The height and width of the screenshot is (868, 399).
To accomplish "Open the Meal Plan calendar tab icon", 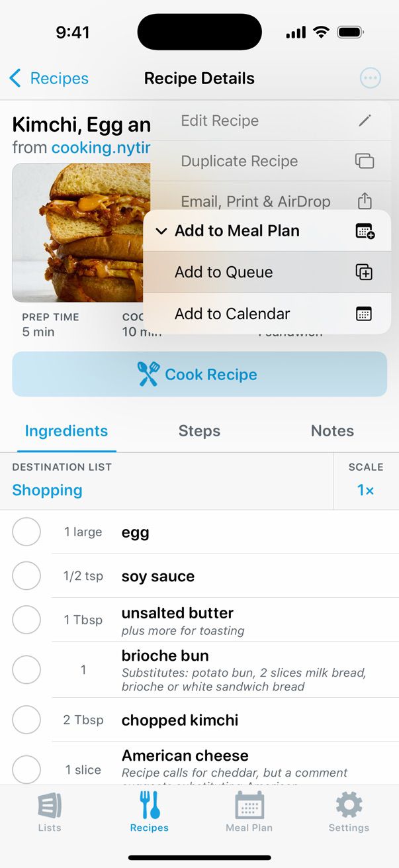I will (x=249, y=806).
